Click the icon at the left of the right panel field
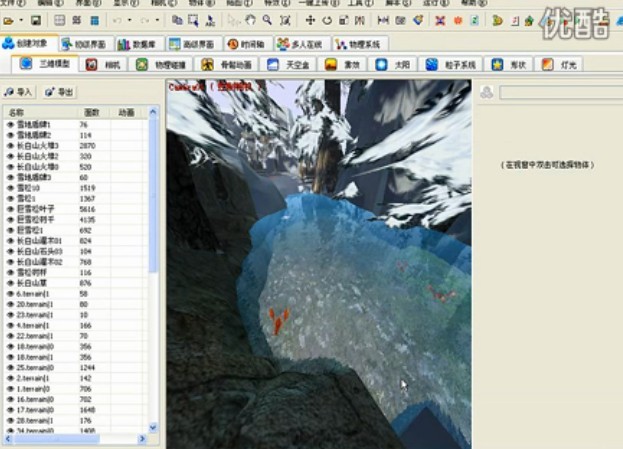The height and width of the screenshot is (449, 623). click(487, 93)
